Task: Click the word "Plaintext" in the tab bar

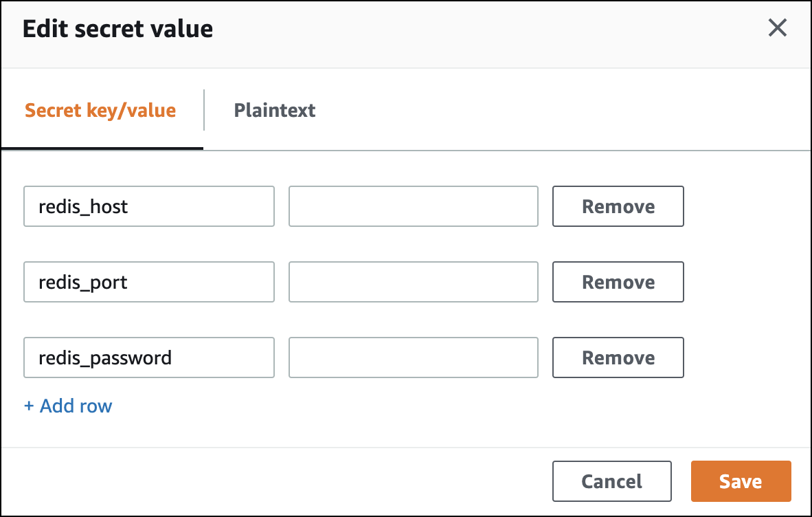Action: pos(274,110)
